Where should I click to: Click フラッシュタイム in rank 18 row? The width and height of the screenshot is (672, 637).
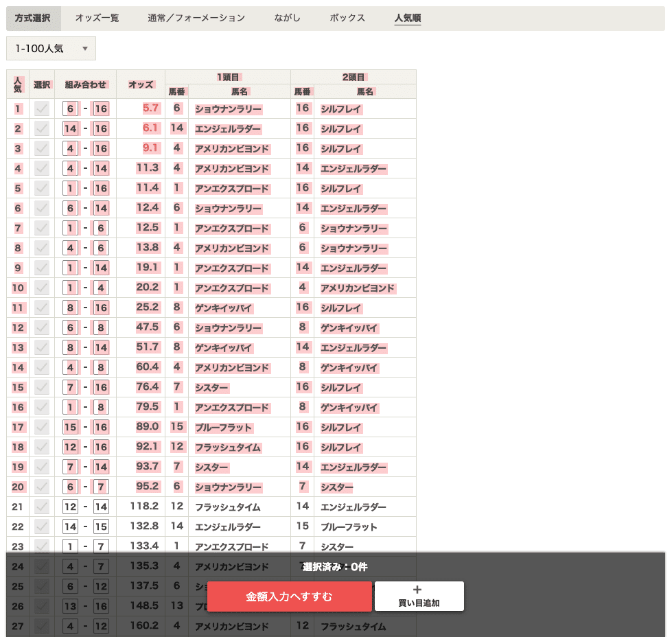(x=228, y=448)
